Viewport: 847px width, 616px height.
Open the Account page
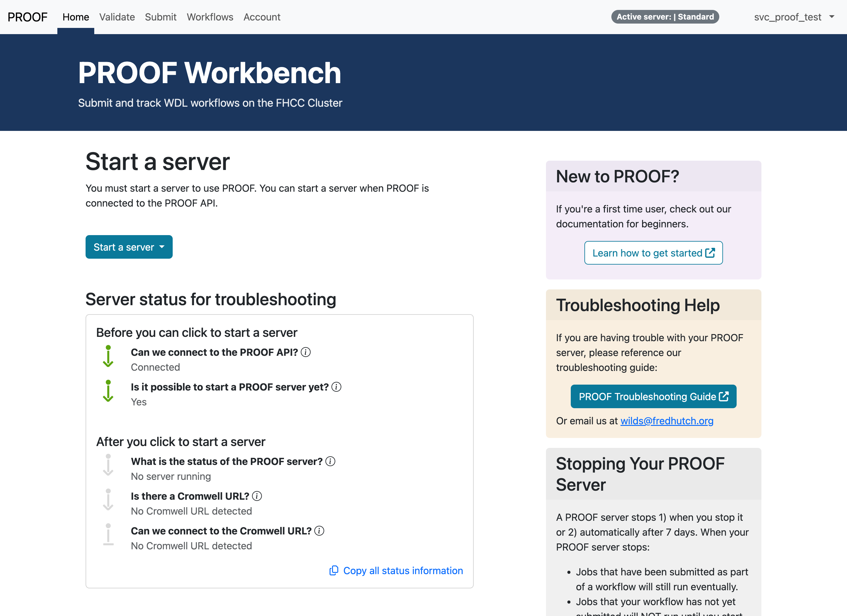coord(262,17)
